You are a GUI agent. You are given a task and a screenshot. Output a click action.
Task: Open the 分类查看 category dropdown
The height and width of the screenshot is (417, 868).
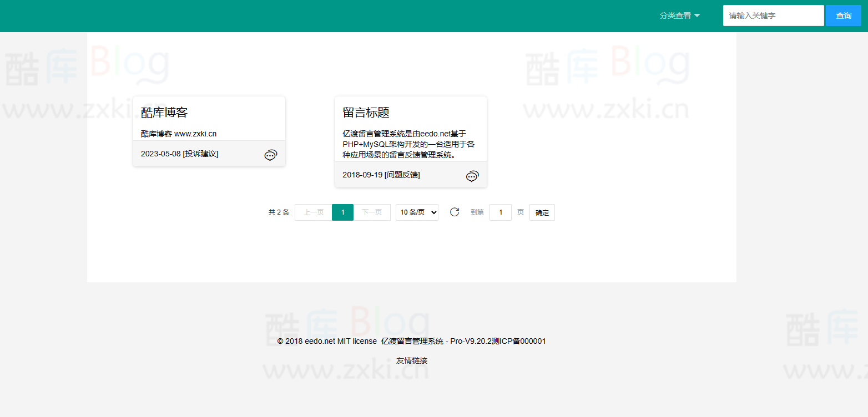677,16
